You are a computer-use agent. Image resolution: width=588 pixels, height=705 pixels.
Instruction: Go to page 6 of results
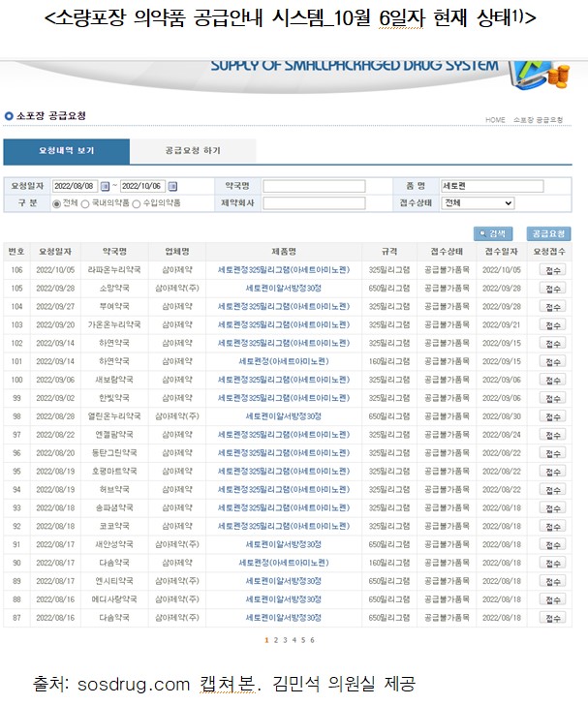coord(312,640)
